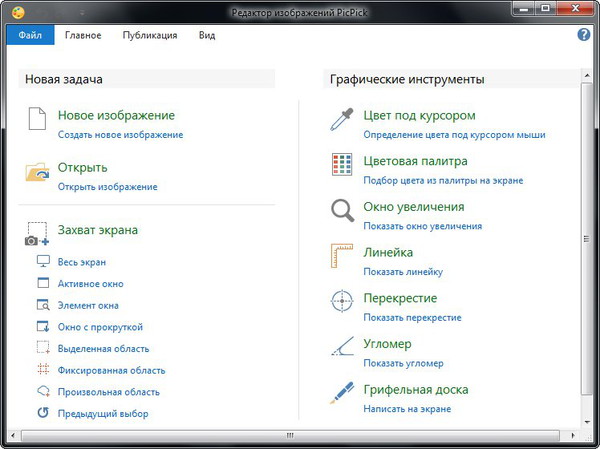Click the Захват экрана camera icon
The height and width of the screenshot is (449, 600).
[37, 235]
